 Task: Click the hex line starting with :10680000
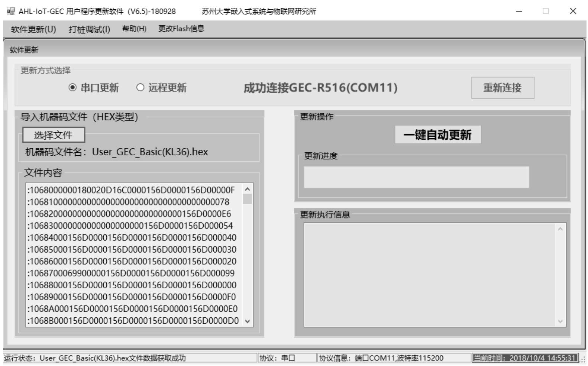[x=131, y=190]
